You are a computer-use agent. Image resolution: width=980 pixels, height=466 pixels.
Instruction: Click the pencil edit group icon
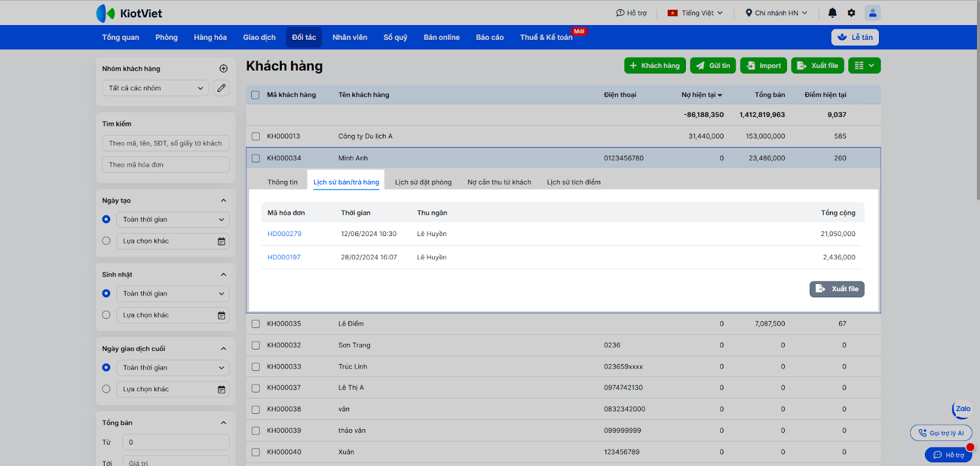tap(222, 88)
